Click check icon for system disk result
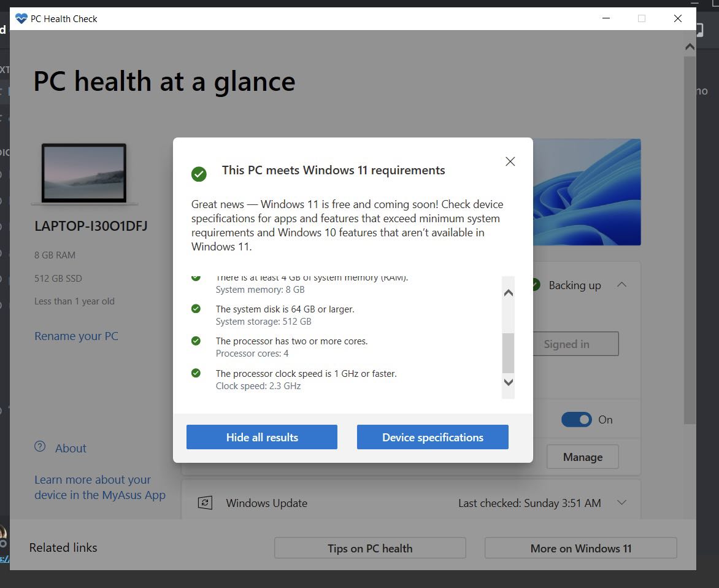 pos(196,309)
